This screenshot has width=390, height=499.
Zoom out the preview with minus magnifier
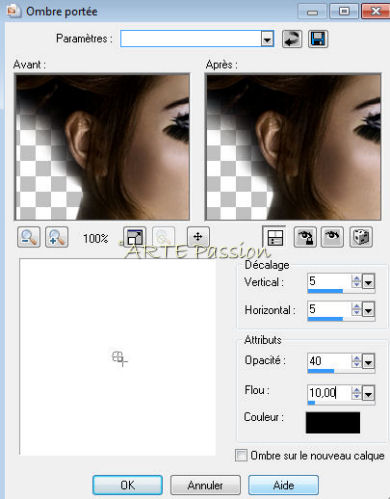(29, 237)
